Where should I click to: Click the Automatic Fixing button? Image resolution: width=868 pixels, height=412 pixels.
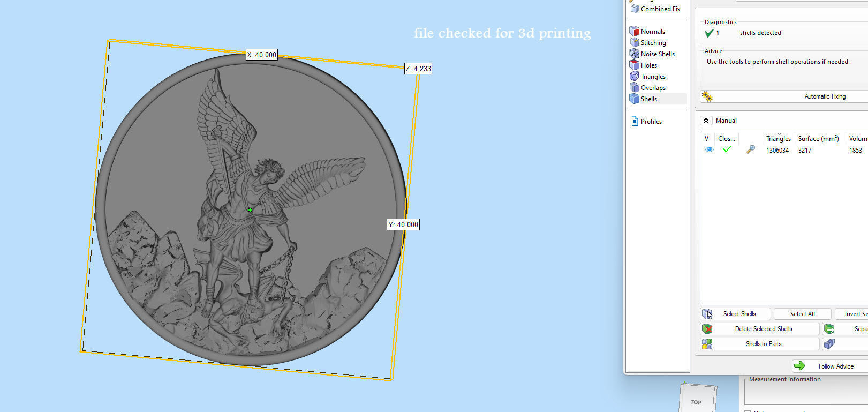pos(784,96)
